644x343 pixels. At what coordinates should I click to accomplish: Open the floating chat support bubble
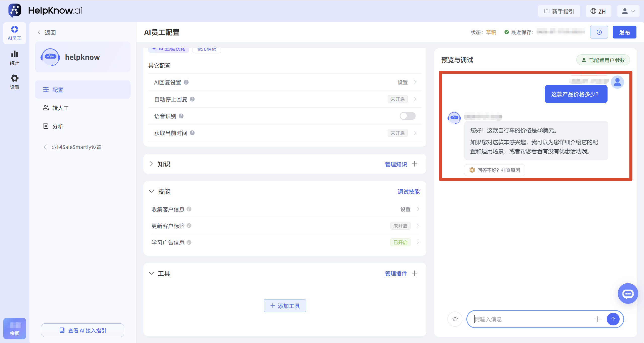[x=628, y=293]
